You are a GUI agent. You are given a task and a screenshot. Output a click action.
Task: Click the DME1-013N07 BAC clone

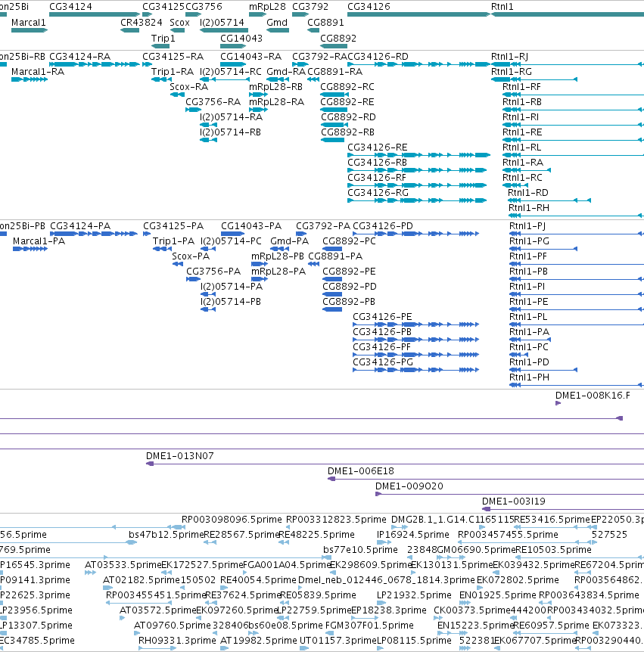click(395, 464)
